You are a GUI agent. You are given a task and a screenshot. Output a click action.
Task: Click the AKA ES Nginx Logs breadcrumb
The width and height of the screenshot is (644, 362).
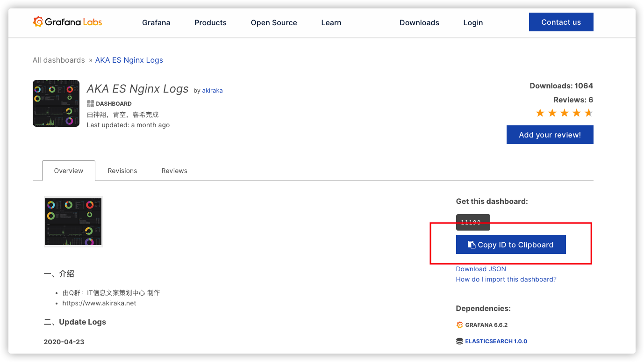[129, 60]
